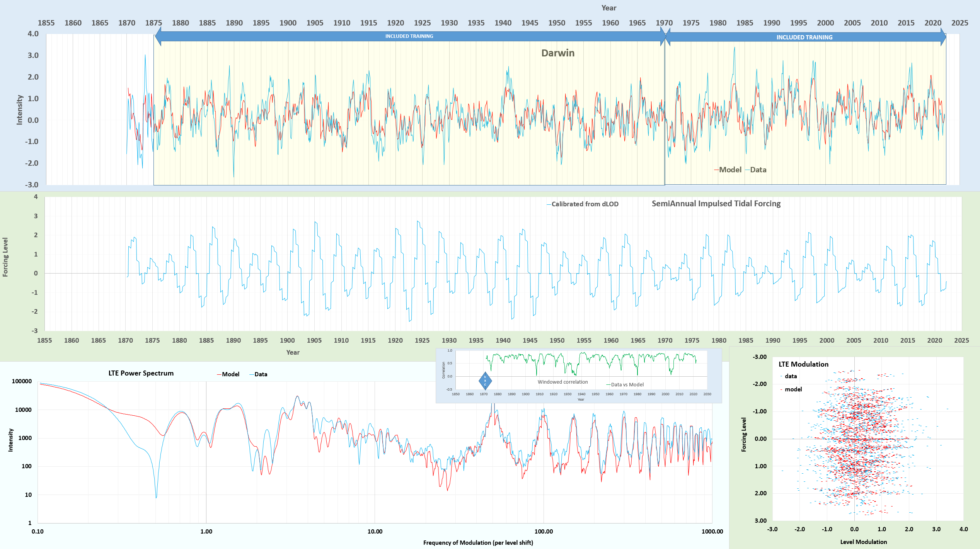Click the 2025 label on Darwin top axis
The image size is (980, 549).
pos(960,23)
